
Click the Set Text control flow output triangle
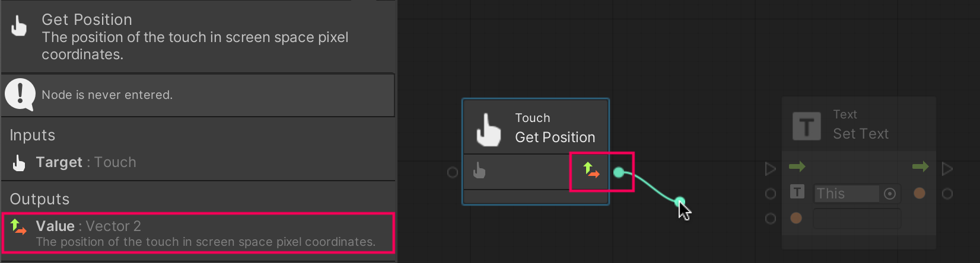(947, 169)
